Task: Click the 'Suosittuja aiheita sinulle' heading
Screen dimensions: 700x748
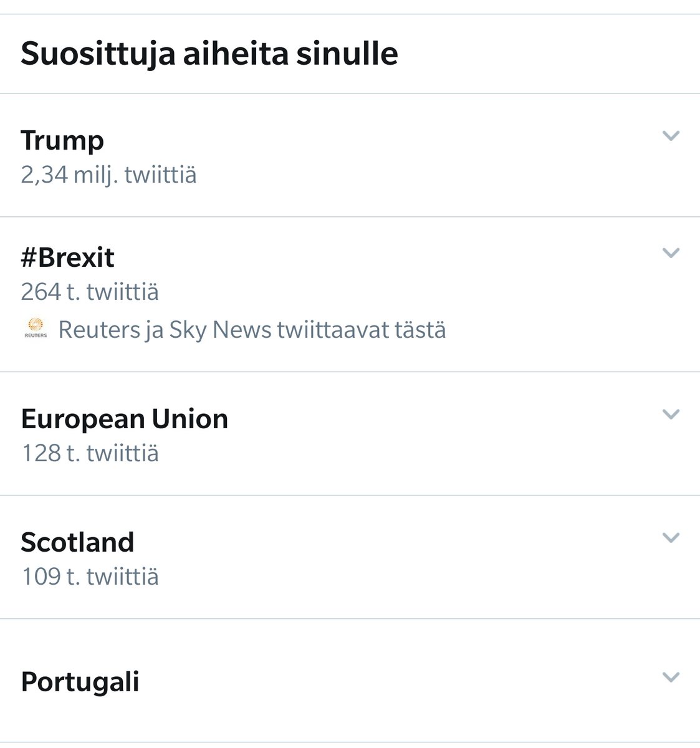Action: pyautogui.click(x=209, y=54)
